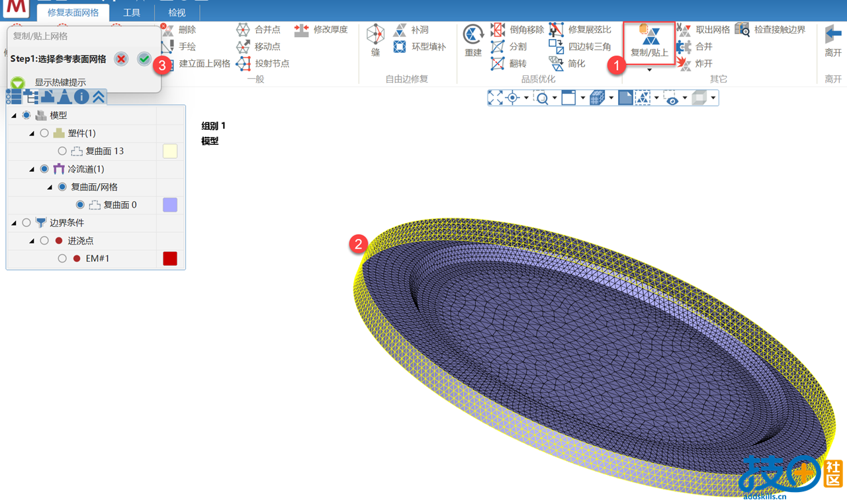
Task: Select 取出网格 (extract mesh) tool
Action: (703, 30)
